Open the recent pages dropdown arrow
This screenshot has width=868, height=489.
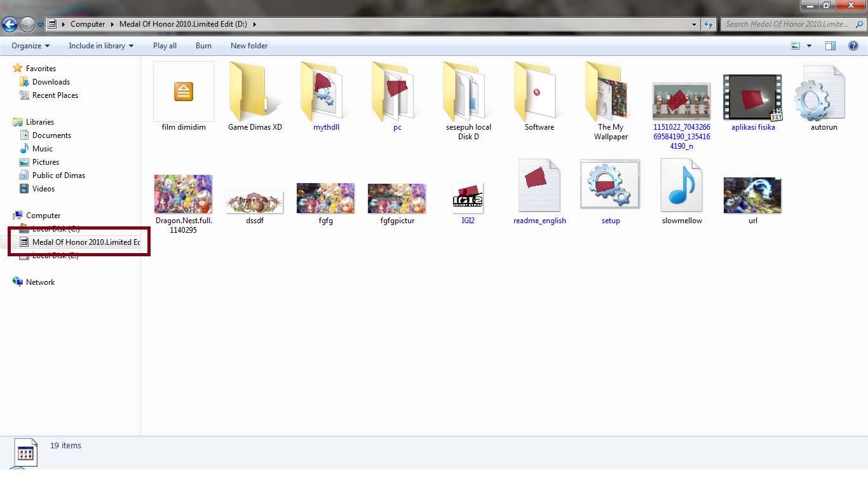(x=41, y=25)
